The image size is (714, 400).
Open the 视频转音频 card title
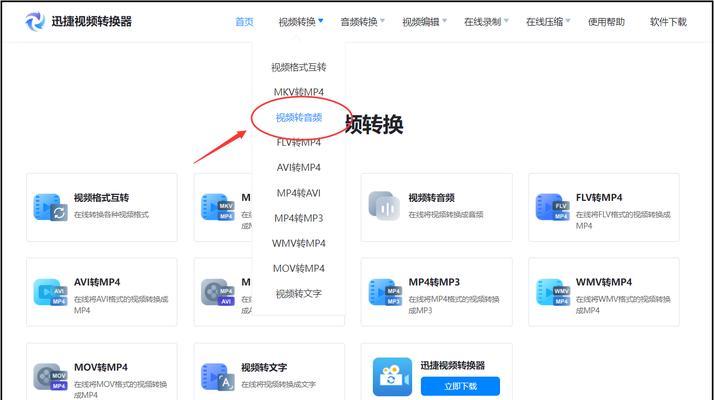[432, 198]
